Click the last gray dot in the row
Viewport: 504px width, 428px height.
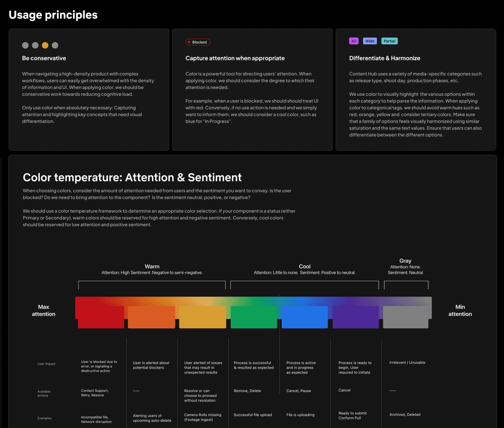coord(55,45)
